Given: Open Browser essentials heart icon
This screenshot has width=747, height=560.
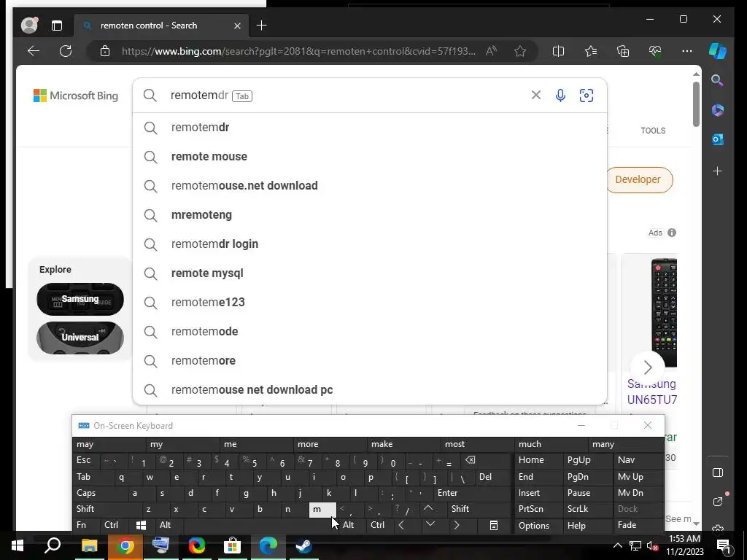Looking at the screenshot, I should (x=655, y=51).
